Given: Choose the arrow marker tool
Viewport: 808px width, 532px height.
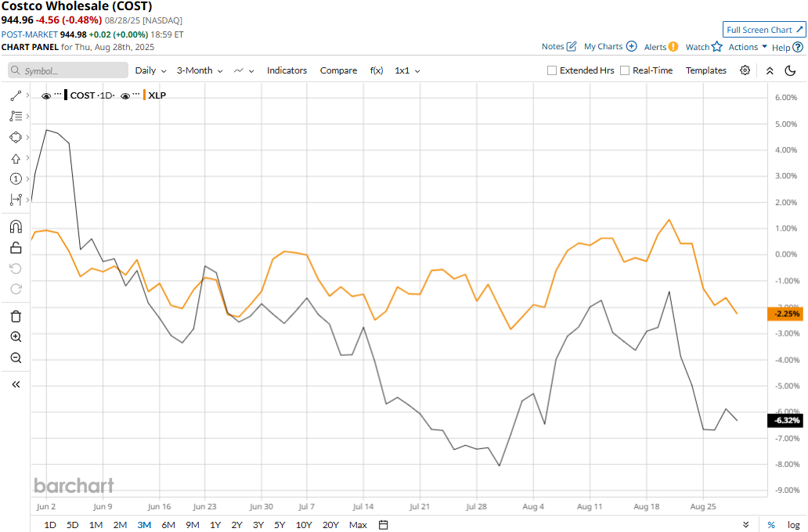Looking at the screenshot, I should [x=16, y=158].
